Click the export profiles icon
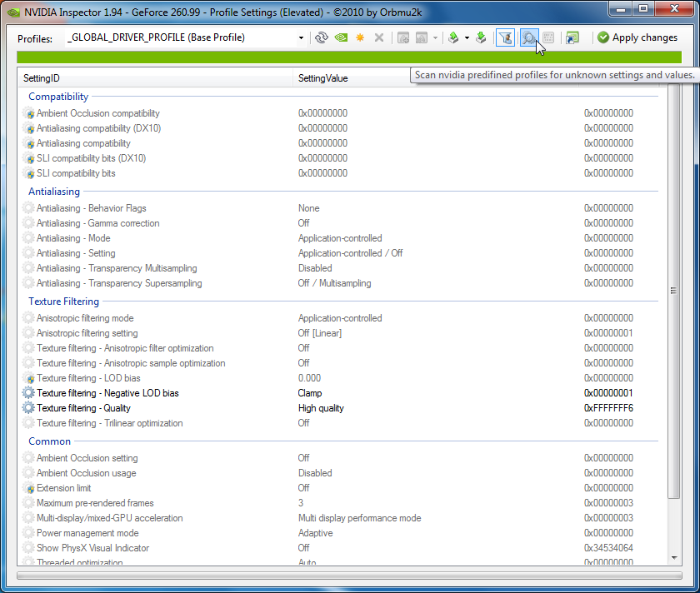 (x=452, y=38)
